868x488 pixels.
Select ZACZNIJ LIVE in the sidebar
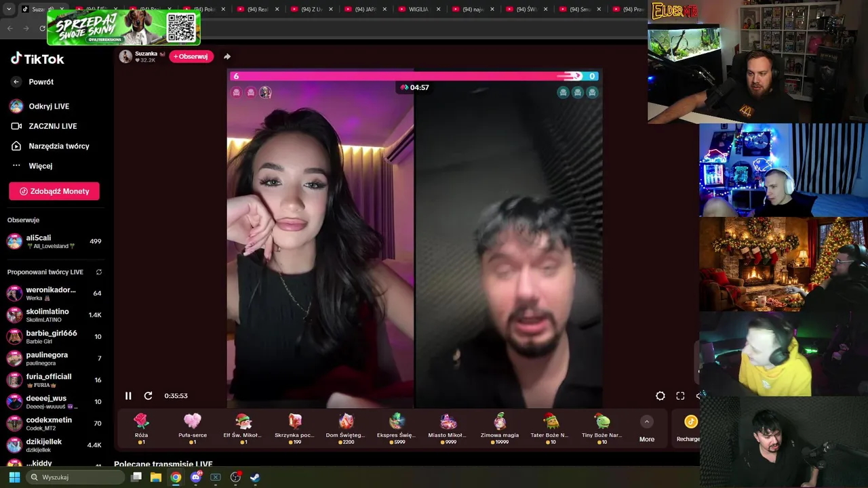52,126
